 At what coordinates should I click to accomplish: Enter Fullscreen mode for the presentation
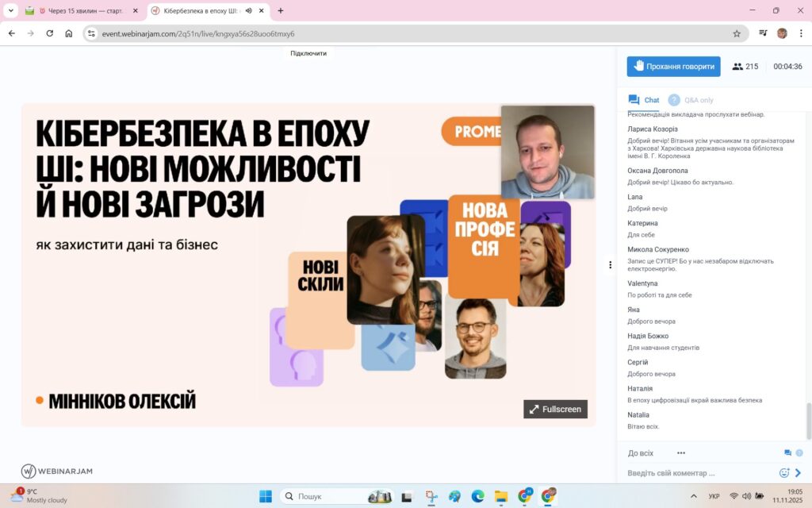[555, 410]
